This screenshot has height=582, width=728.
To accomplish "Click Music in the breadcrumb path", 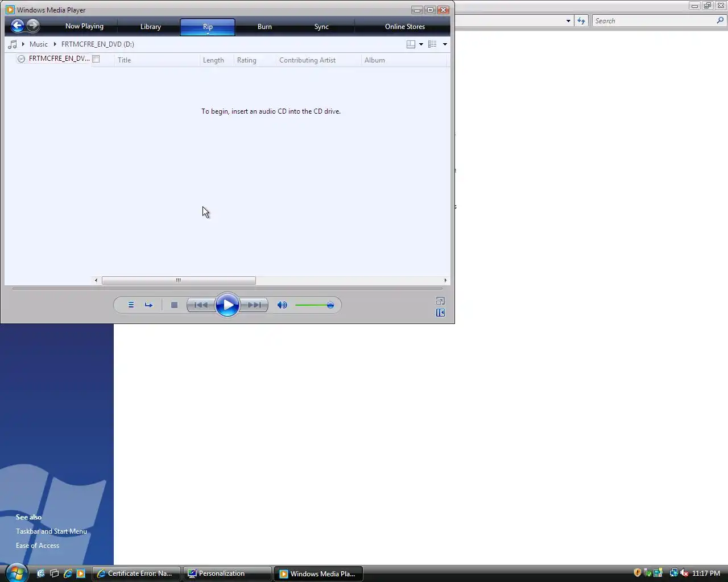I will tap(39, 44).
